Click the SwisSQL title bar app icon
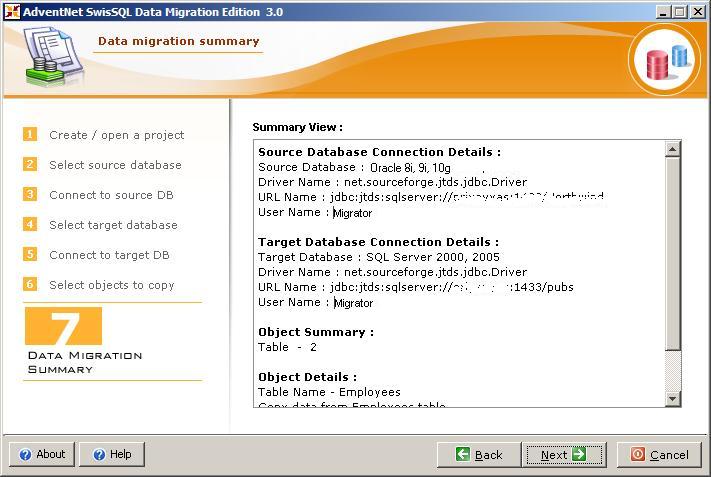Viewport: 711px width, 477px height. click(12, 11)
